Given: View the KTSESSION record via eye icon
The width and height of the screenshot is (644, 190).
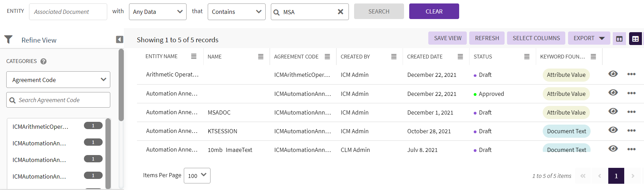Looking at the screenshot, I should click(613, 130).
